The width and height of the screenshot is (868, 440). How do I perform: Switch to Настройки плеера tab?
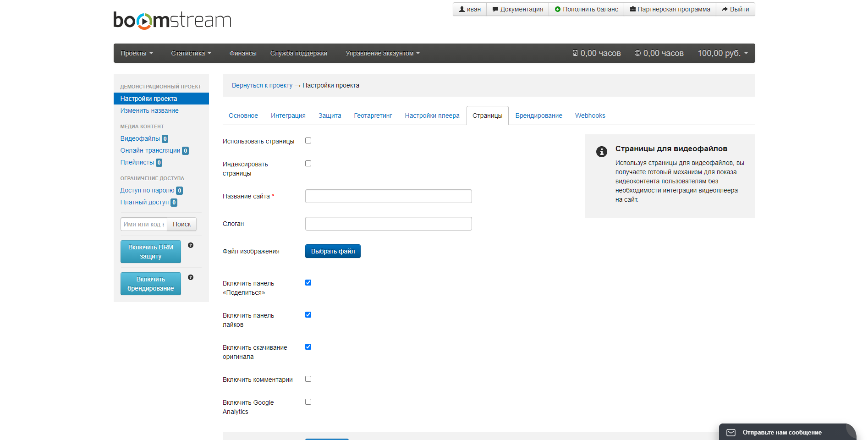tap(432, 115)
